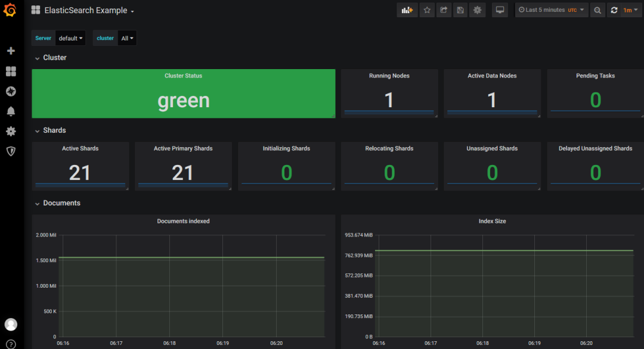The height and width of the screenshot is (349, 644).
Task: Open the Index Size panel title menu
Action: pos(492,221)
